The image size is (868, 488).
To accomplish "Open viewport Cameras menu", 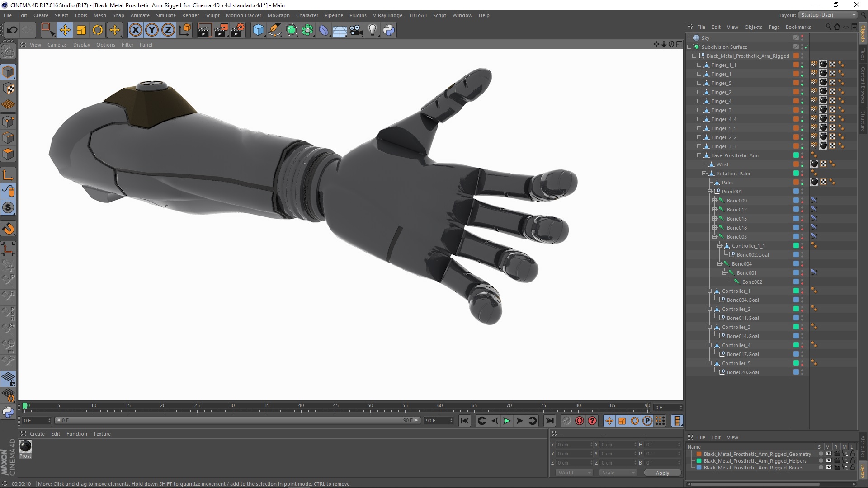I will [57, 45].
